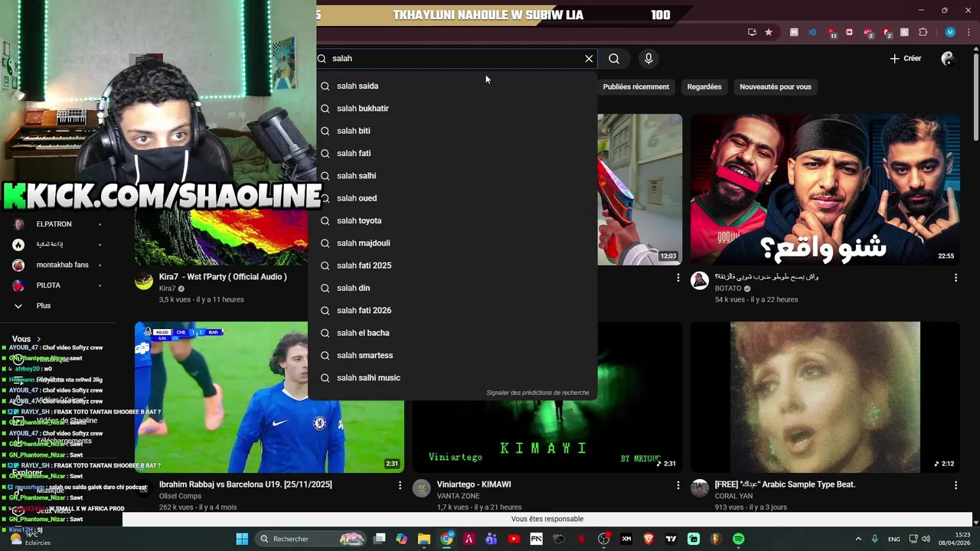Viewport: 980px width, 551px height.
Task: Open Spotify from the taskbar
Action: coord(739,539)
